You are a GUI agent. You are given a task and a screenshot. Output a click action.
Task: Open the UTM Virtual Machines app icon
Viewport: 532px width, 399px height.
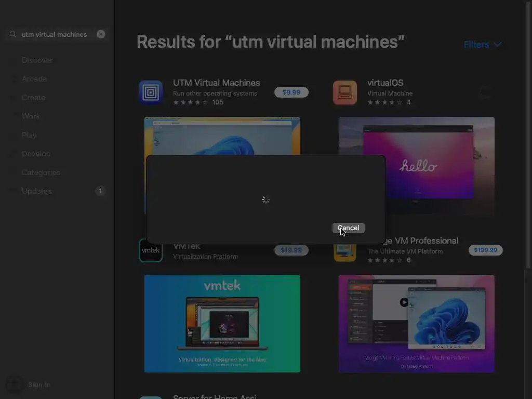coord(151,92)
